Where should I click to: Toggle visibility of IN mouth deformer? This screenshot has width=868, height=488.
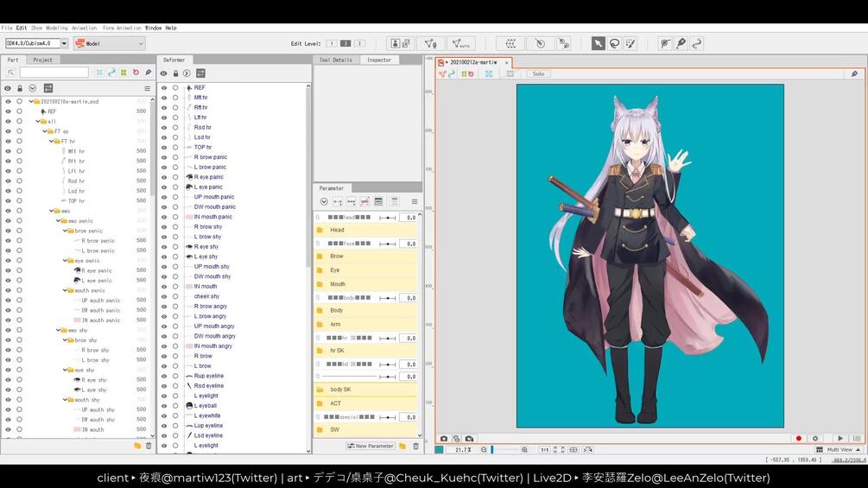(164, 287)
